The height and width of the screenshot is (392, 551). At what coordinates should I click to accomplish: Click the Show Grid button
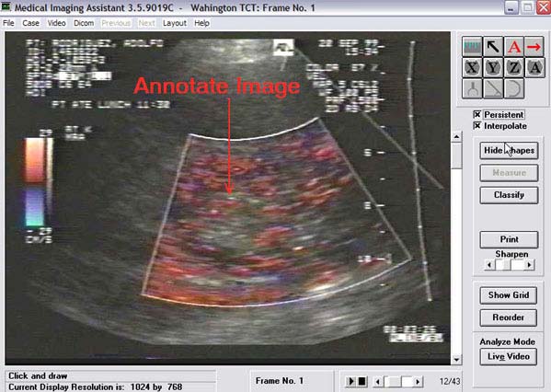[509, 295]
